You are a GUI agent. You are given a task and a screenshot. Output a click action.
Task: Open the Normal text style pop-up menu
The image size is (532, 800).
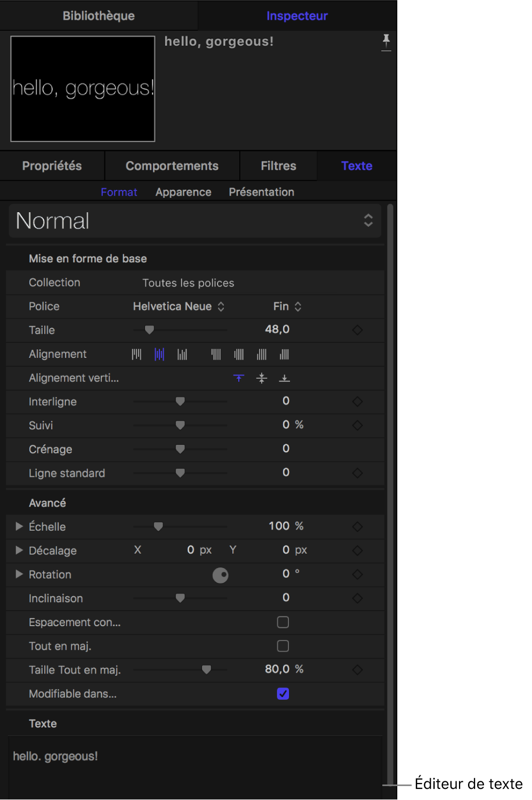tap(195, 221)
